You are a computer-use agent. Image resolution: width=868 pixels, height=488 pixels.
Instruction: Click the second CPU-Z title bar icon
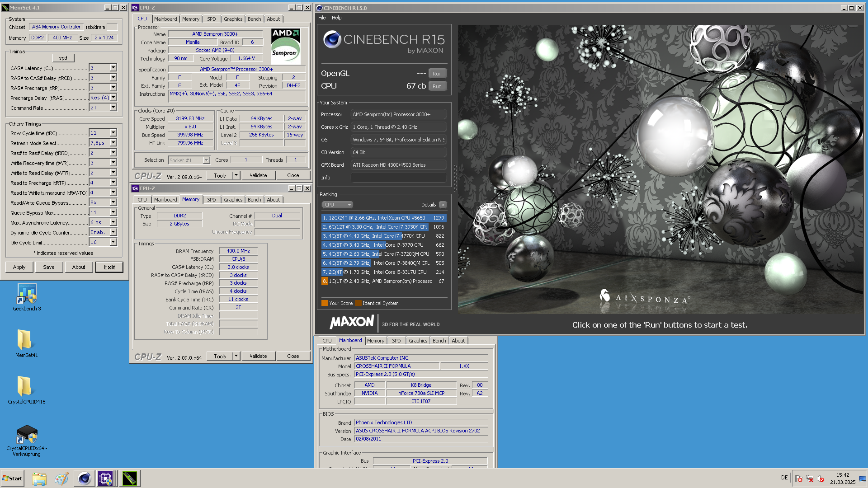click(x=135, y=188)
